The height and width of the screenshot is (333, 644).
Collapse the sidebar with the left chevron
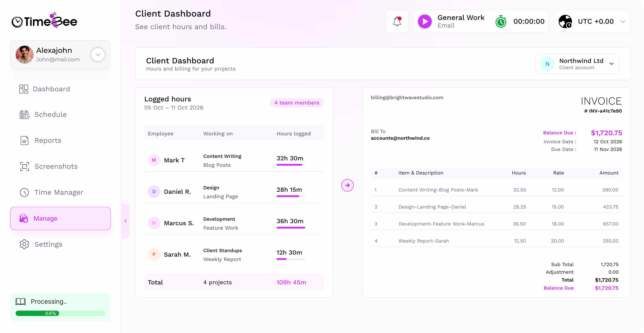125,221
